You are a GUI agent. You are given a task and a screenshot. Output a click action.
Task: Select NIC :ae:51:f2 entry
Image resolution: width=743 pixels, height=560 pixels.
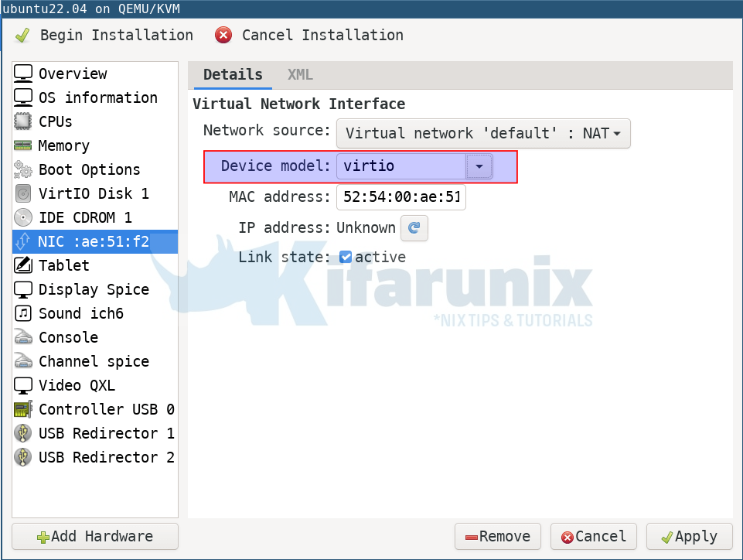coord(95,241)
